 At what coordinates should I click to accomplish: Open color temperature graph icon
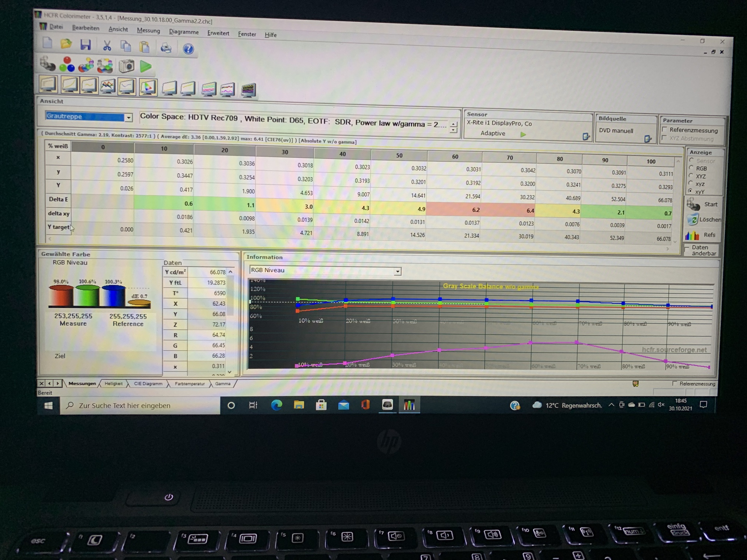[127, 87]
